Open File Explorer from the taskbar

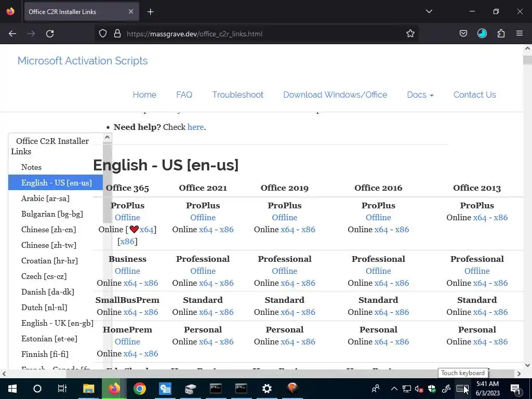point(88,389)
